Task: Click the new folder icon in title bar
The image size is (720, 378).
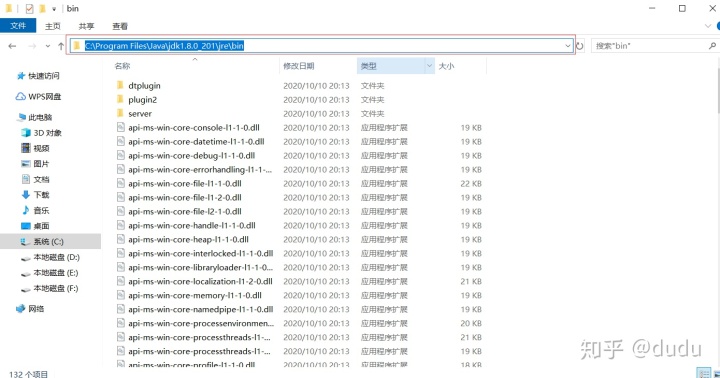Action: [x=42, y=9]
